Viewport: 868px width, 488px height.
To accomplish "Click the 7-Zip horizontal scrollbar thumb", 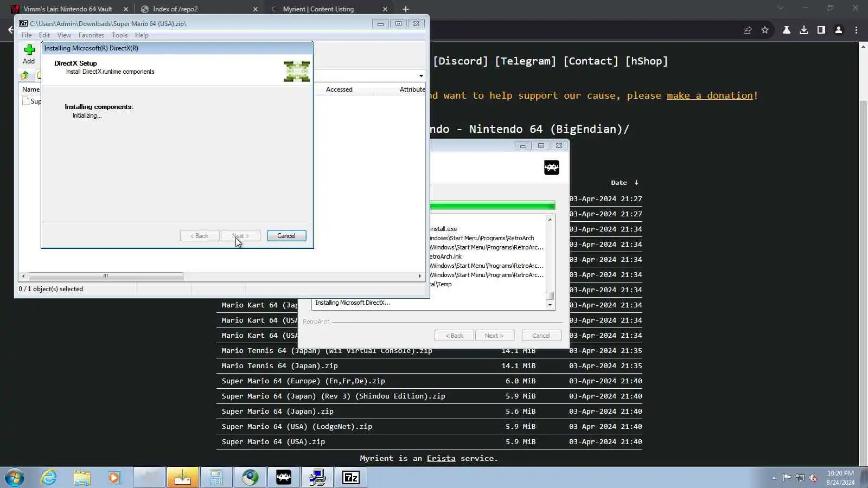I will 106,276.
